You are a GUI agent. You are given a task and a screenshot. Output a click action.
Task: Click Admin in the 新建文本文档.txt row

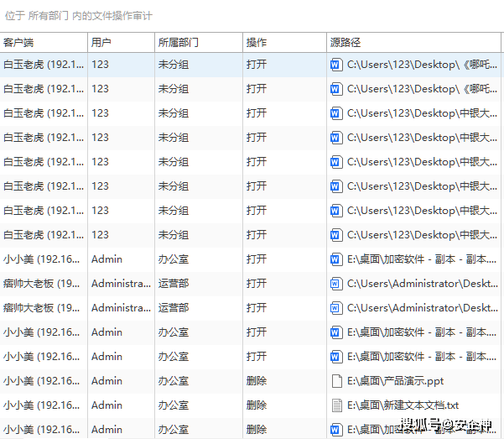click(107, 405)
